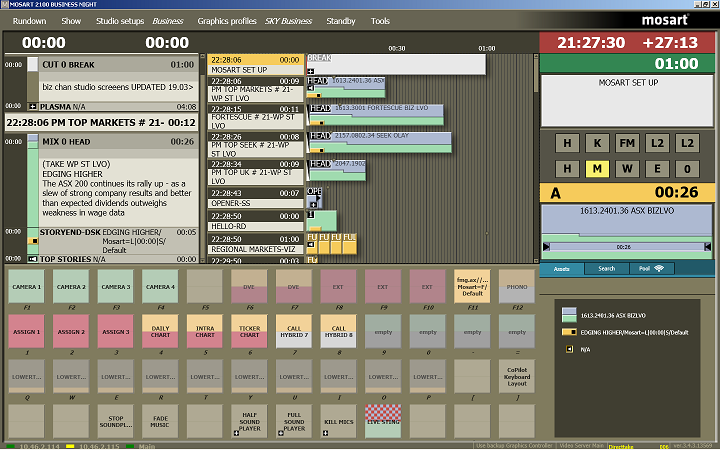The width and height of the screenshot is (720, 450).
Task: Expand the HALF SOUND PLAYER plus icon
Action: (237, 432)
